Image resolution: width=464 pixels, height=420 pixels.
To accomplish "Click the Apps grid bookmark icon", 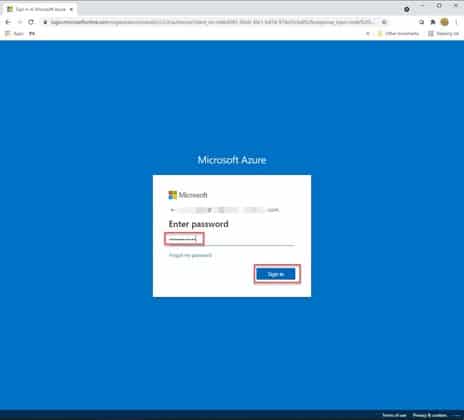I will pos(8,33).
